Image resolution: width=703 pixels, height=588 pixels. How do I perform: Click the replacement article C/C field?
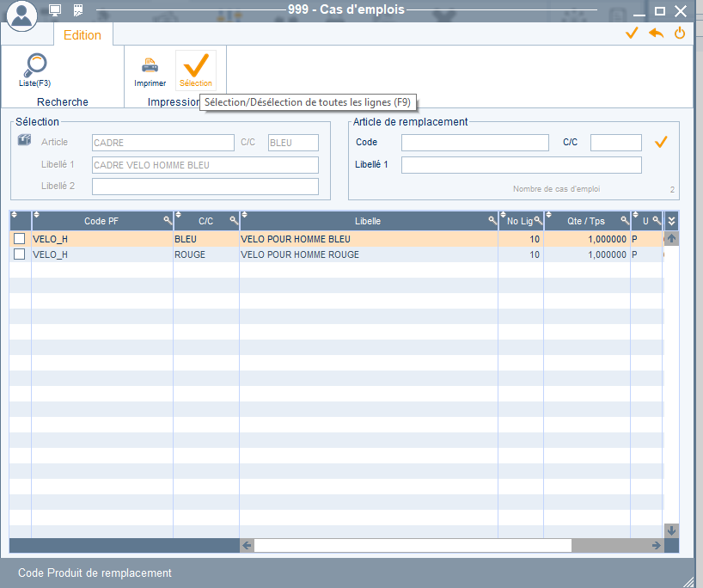615,143
